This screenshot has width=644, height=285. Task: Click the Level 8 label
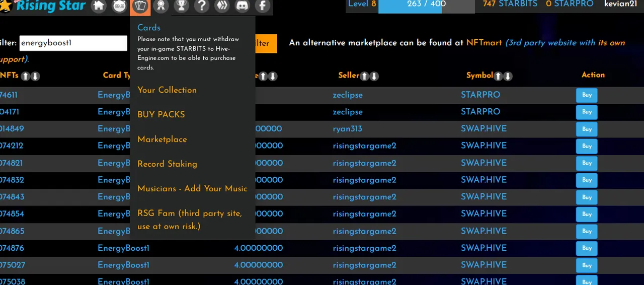pos(362,4)
